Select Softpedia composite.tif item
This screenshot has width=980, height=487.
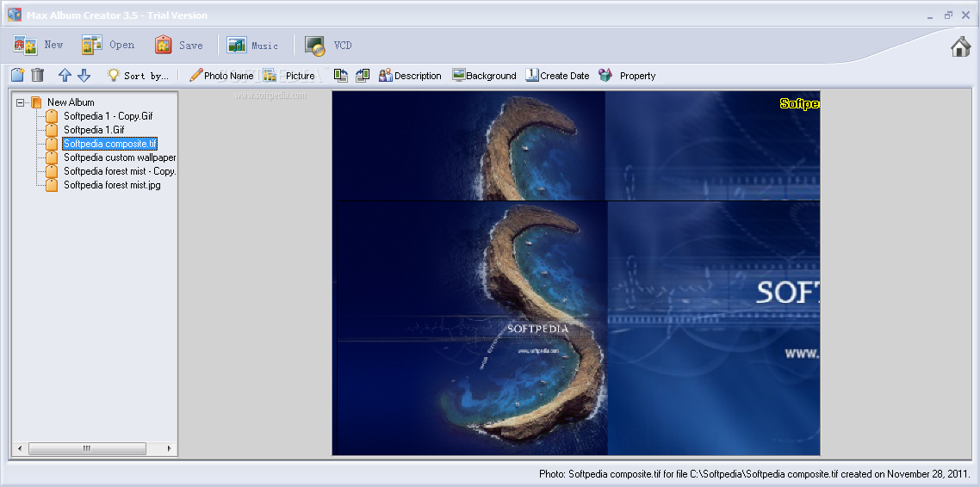point(110,144)
